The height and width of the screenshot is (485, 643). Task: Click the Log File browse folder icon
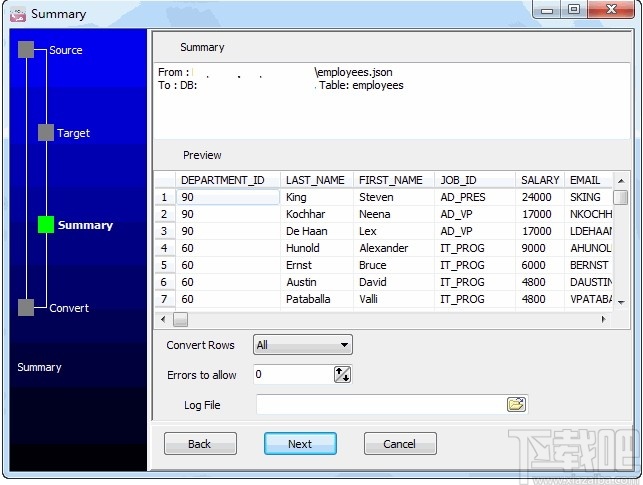pyautogui.click(x=516, y=404)
